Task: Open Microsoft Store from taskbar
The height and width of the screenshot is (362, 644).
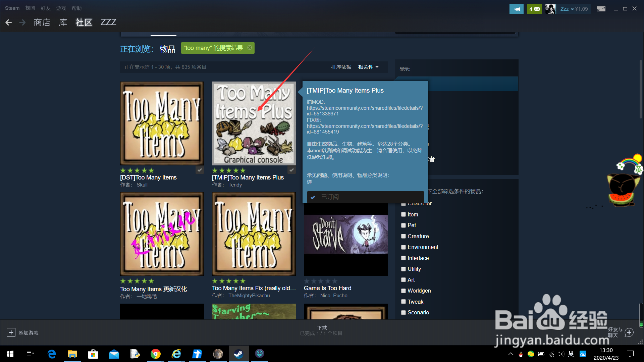Action: pyautogui.click(x=93, y=354)
